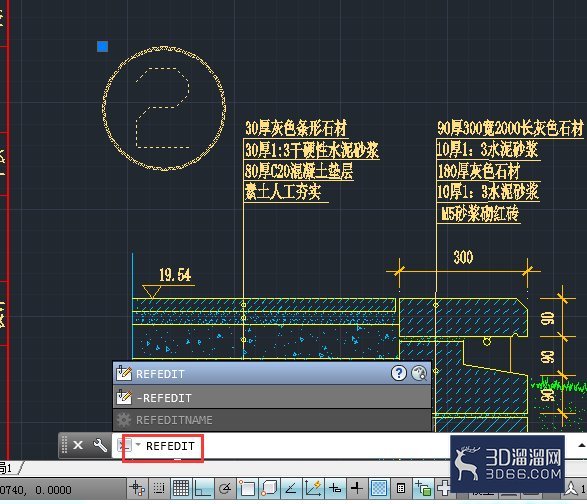Click the REFEDIT suggestion pencil icon
This screenshot has width=587, height=504.
(124, 373)
